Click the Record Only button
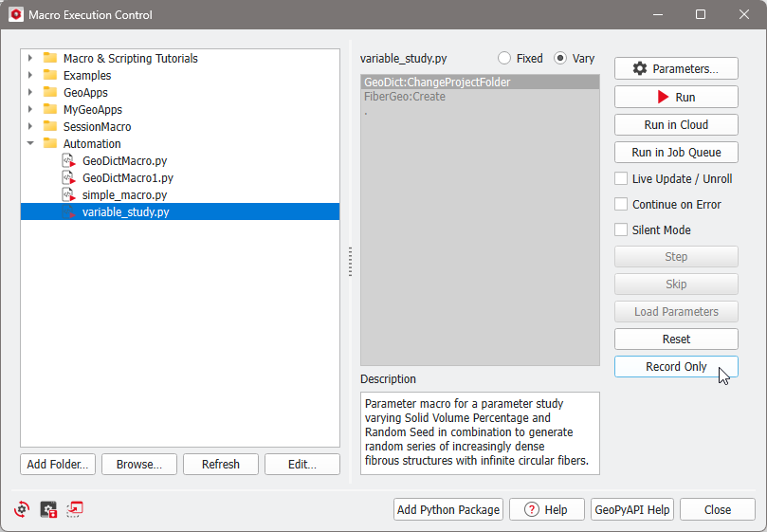This screenshot has width=767, height=532. (676, 367)
